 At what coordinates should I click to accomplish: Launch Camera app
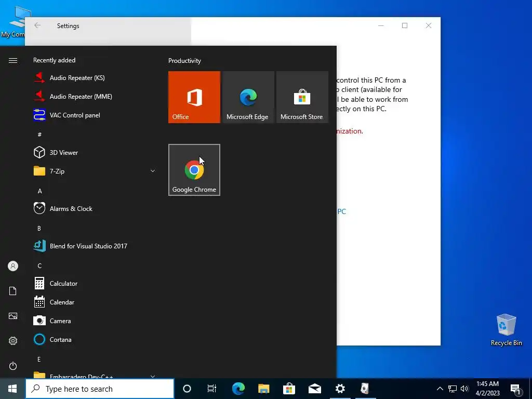(95, 321)
